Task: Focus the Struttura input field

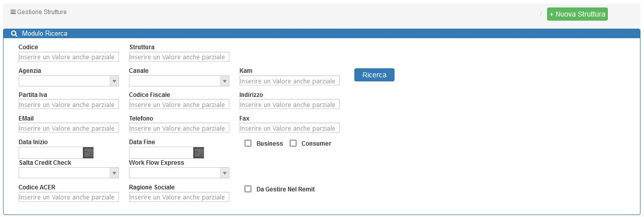Action: pos(179,57)
